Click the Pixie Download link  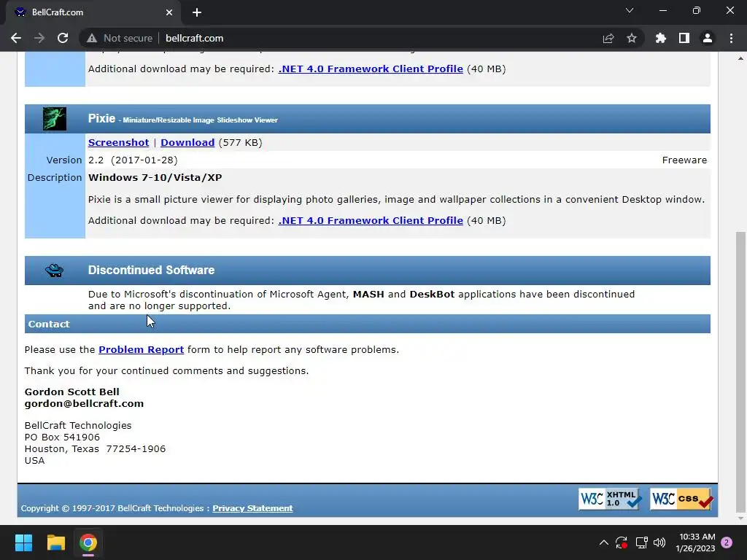(x=187, y=142)
